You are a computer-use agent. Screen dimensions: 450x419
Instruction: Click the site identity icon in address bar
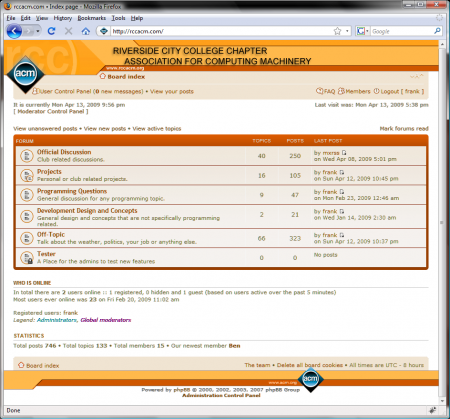point(104,31)
